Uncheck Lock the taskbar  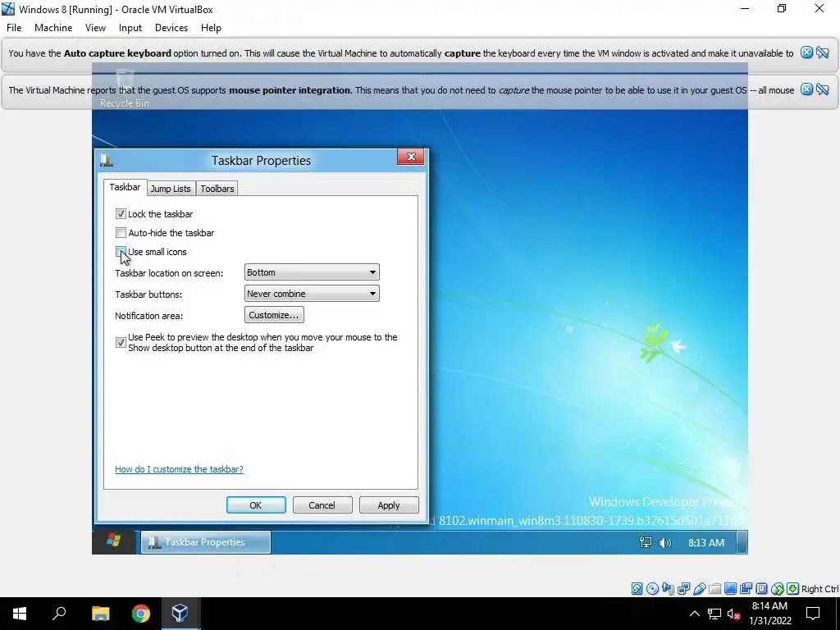121,214
